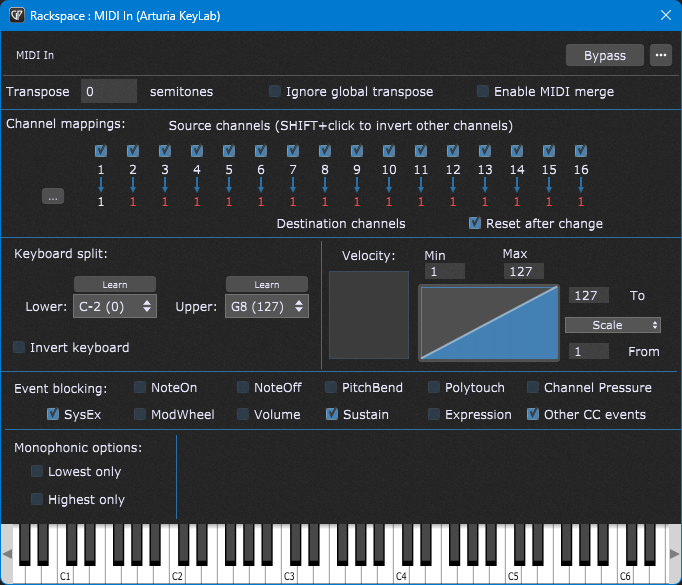Block Volume events
This screenshot has width=682, height=585.
(x=243, y=414)
